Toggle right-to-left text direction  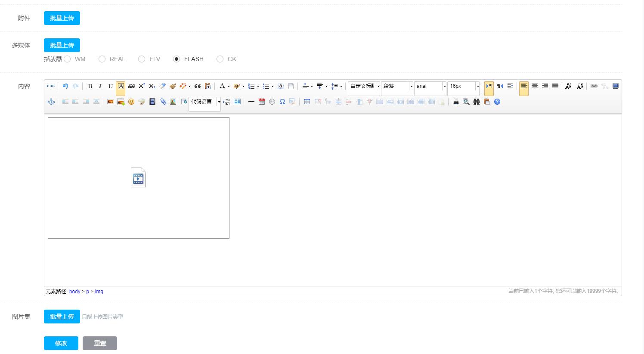pyautogui.click(x=500, y=86)
